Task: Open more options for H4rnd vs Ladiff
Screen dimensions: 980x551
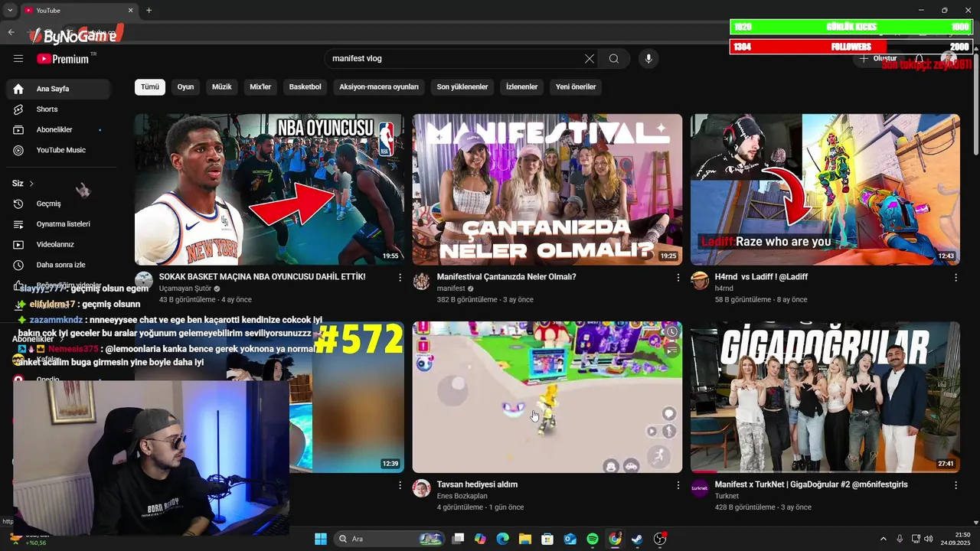Action: [955, 278]
